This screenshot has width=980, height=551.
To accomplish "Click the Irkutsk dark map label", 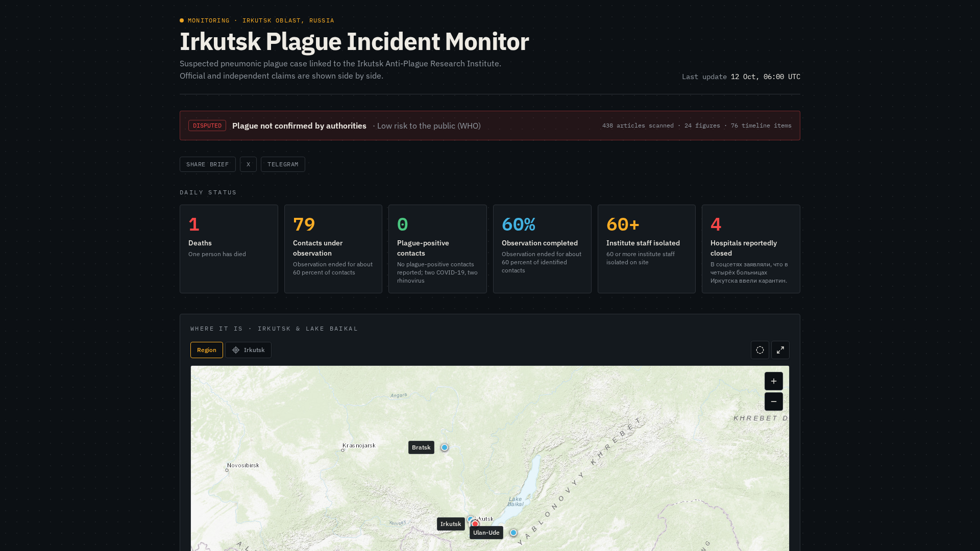I will [x=451, y=524].
